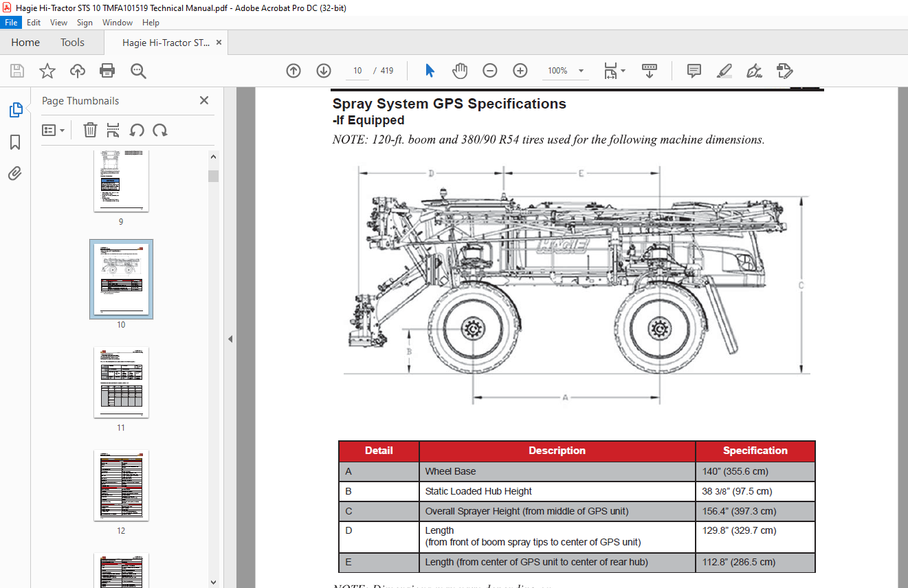Select page 10 thumbnail
The height and width of the screenshot is (588, 908).
pos(121,280)
